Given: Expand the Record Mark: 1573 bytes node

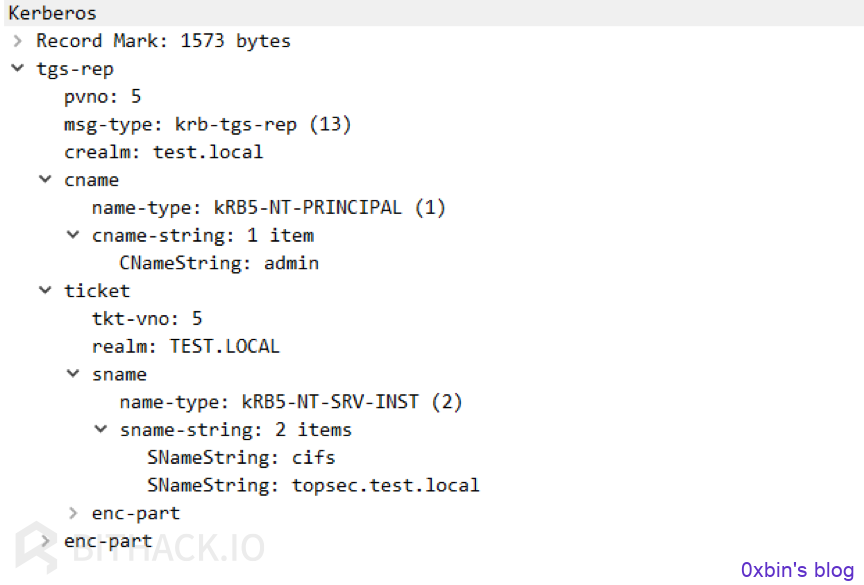Looking at the screenshot, I should tap(18, 41).
